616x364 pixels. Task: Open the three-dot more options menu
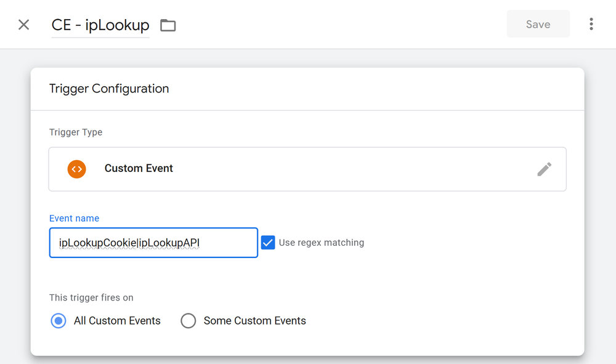click(x=591, y=24)
